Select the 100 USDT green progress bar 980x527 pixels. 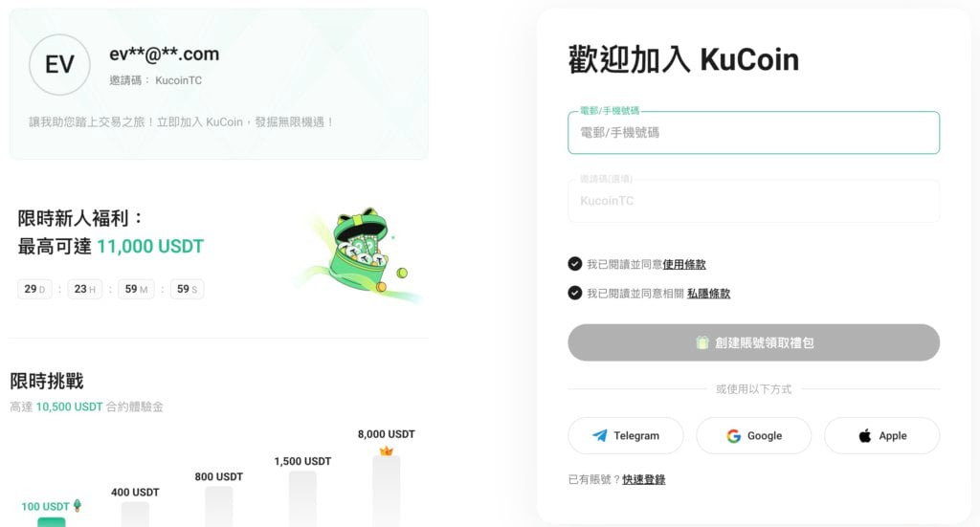coord(52,522)
